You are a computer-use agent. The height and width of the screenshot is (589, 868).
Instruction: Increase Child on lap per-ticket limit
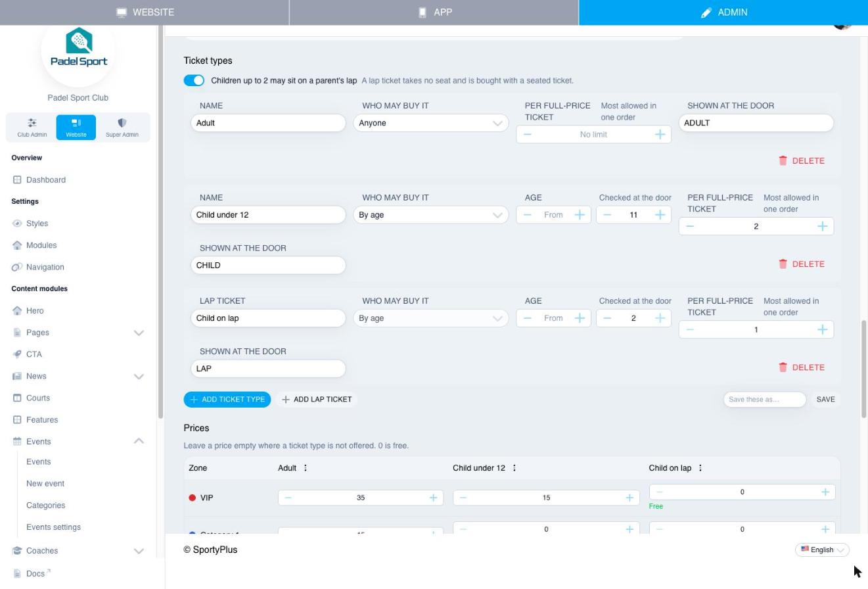click(822, 329)
